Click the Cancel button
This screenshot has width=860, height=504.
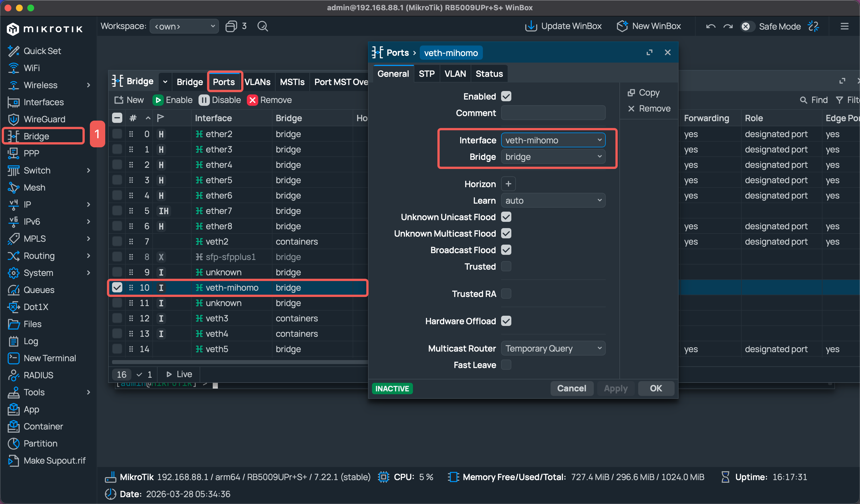pos(572,388)
